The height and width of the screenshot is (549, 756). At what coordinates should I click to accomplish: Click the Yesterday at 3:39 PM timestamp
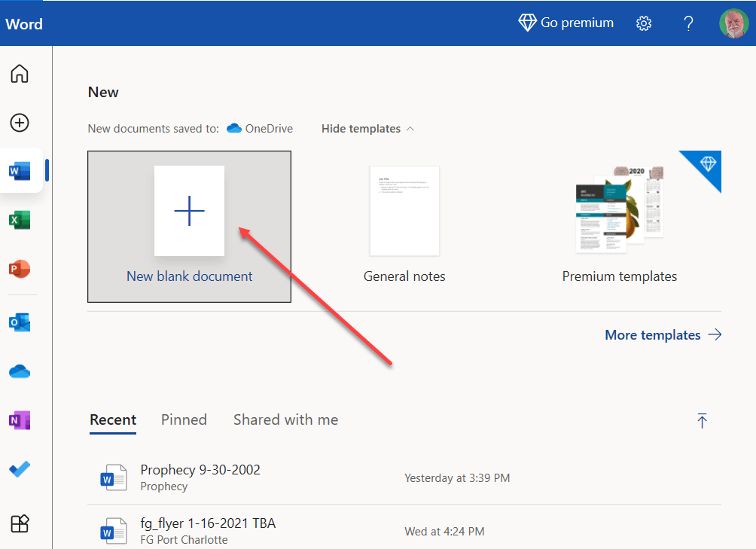click(x=457, y=478)
